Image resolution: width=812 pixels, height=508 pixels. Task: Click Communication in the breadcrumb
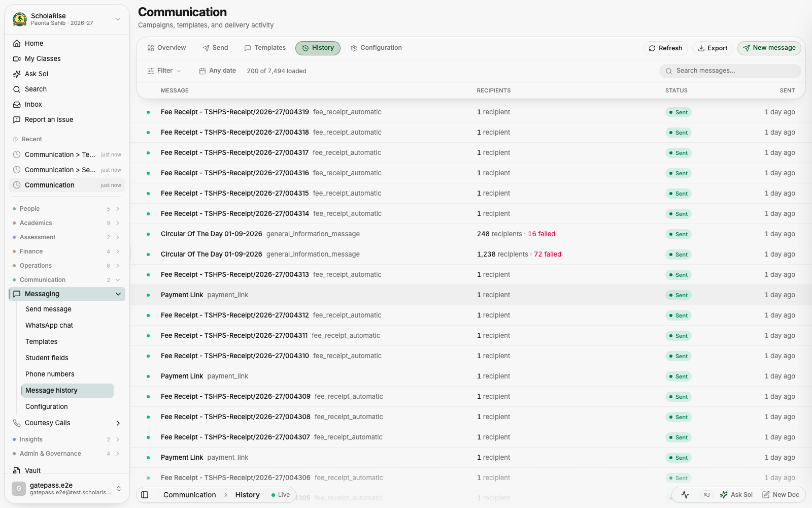click(x=190, y=495)
